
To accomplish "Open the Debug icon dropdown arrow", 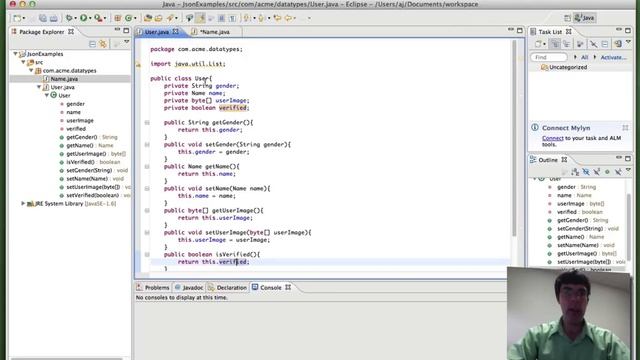I will point(76,18).
